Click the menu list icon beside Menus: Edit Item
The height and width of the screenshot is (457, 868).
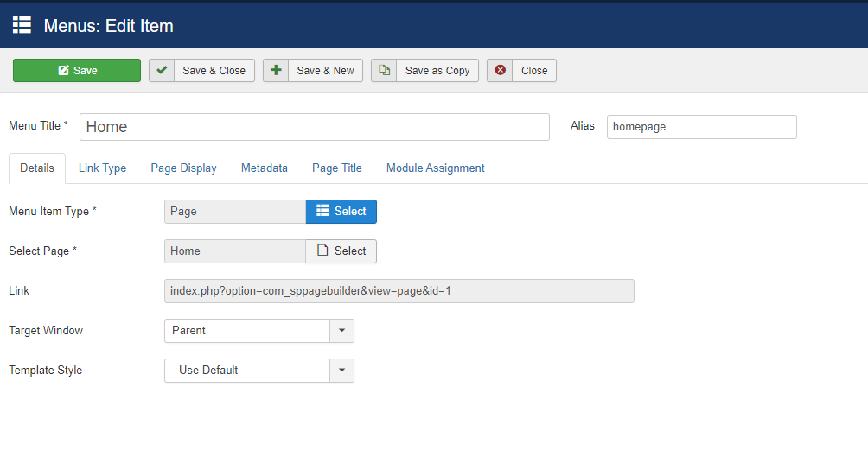[22, 24]
